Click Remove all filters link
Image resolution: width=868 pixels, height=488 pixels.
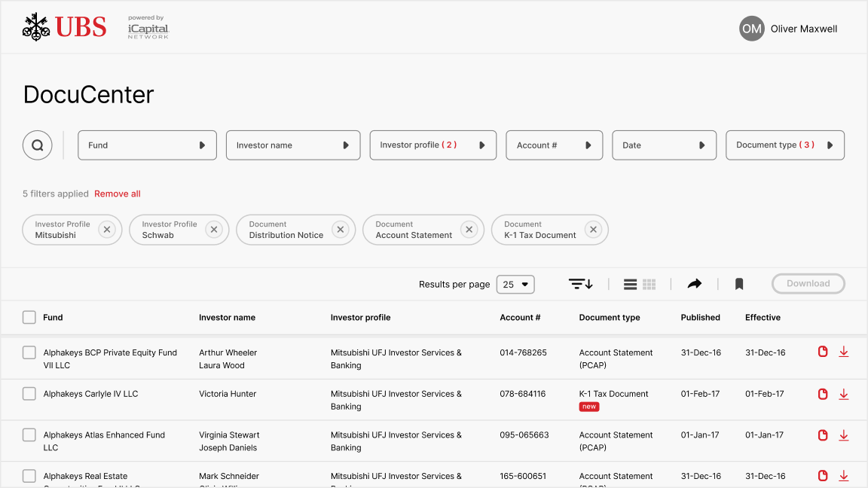tap(118, 194)
